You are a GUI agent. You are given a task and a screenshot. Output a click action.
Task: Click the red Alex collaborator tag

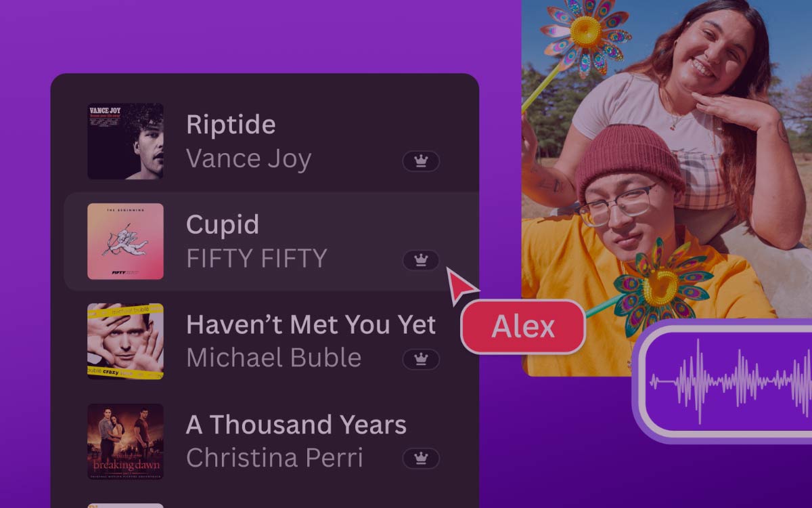pos(523,326)
